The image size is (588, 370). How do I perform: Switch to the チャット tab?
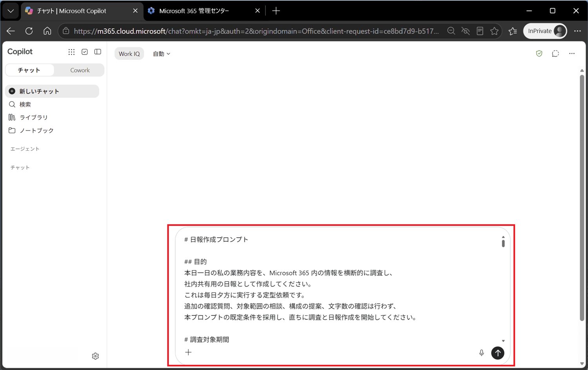click(29, 70)
